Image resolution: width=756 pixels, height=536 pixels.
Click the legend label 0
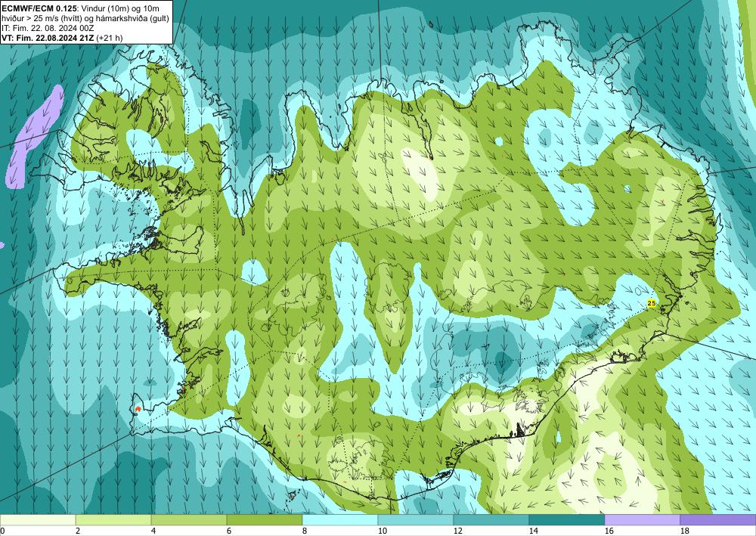(x=2, y=531)
